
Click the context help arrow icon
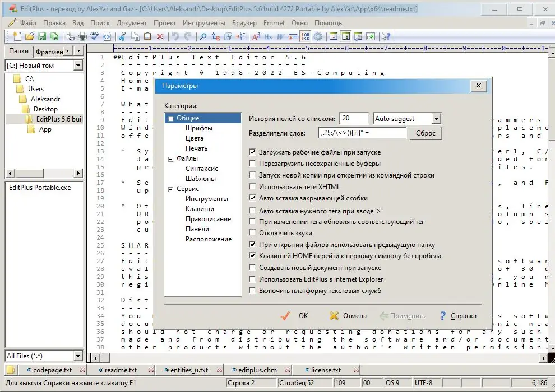[x=386, y=36]
